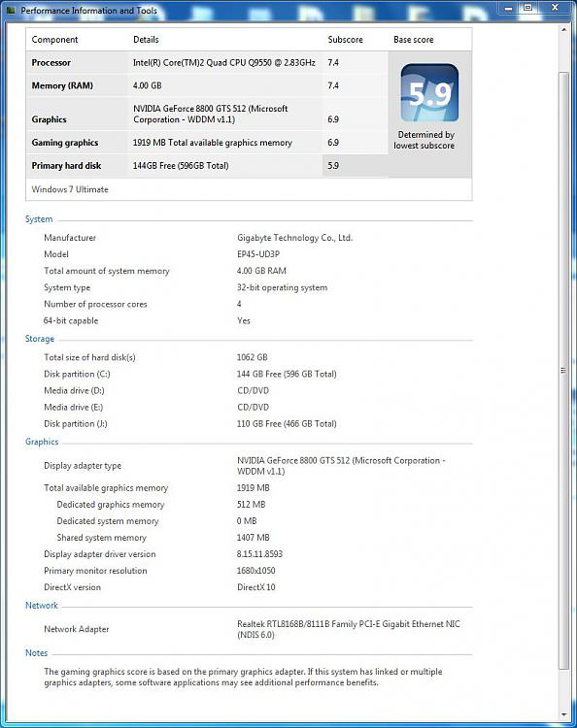Click the 5.9 base score badge icon
Screen dimensions: 577x728
coord(429,93)
